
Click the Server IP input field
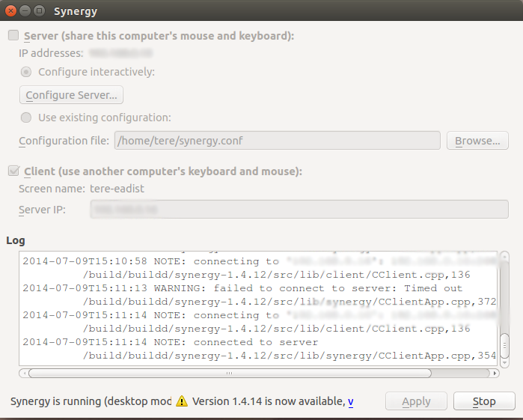click(x=299, y=210)
